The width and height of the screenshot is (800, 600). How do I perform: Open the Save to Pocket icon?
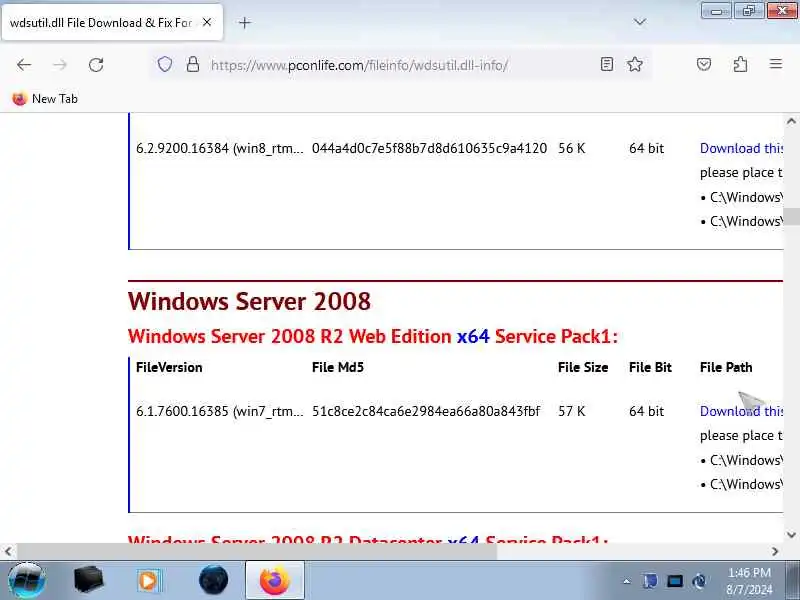pyautogui.click(x=704, y=64)
